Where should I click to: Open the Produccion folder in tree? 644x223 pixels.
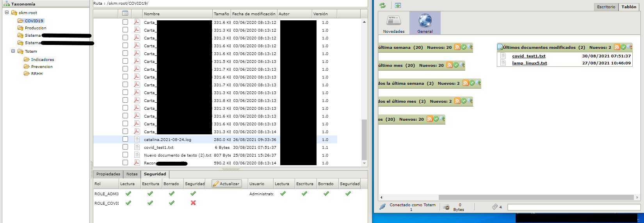coord(35,28)
